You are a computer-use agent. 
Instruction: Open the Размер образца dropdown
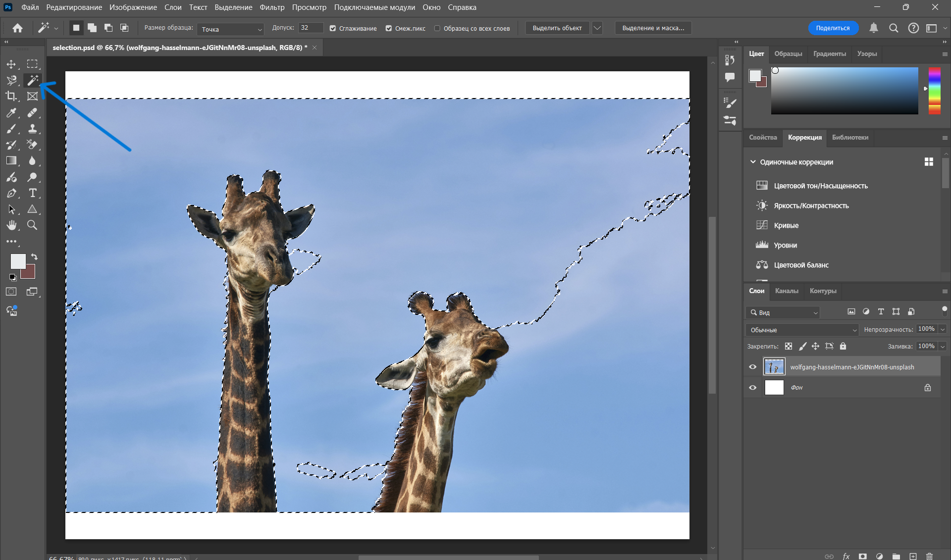pos(231,29)
